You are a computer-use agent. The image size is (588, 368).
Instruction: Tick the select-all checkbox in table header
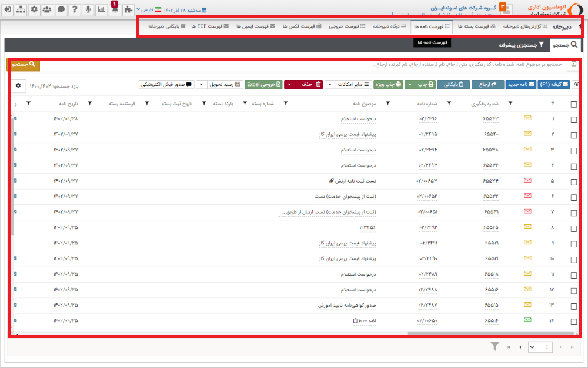(x=574, y=103)
